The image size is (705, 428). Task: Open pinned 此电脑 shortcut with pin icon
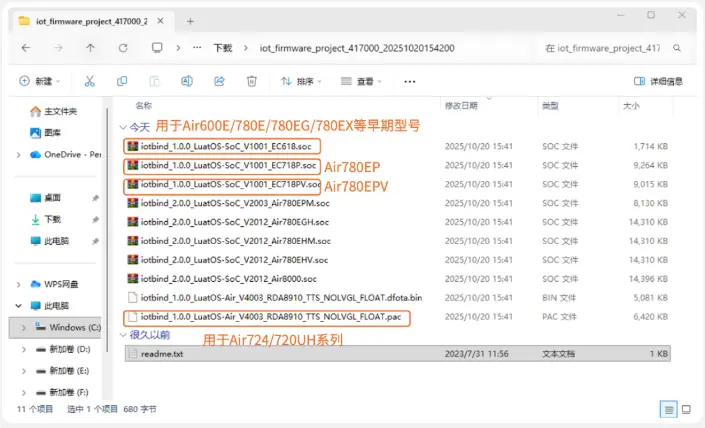pos(49,241)
